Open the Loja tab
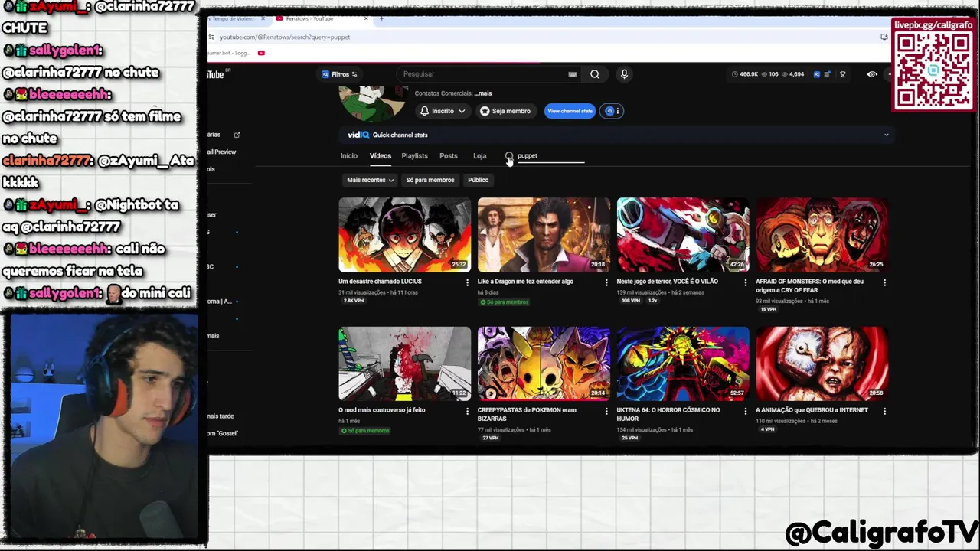Image resolution: width=980 pixels, height=551 pixels. coord(479,156)
